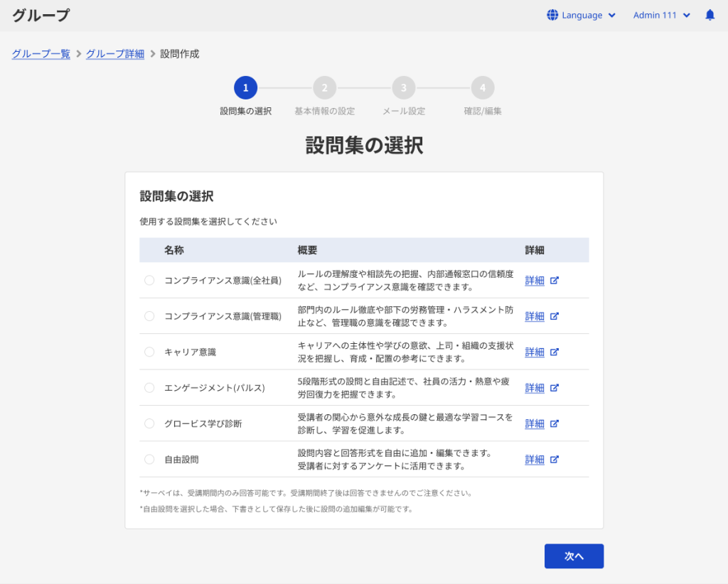
Task: Click the キャリア意識 name text
Action: click(x=191, y=352)
